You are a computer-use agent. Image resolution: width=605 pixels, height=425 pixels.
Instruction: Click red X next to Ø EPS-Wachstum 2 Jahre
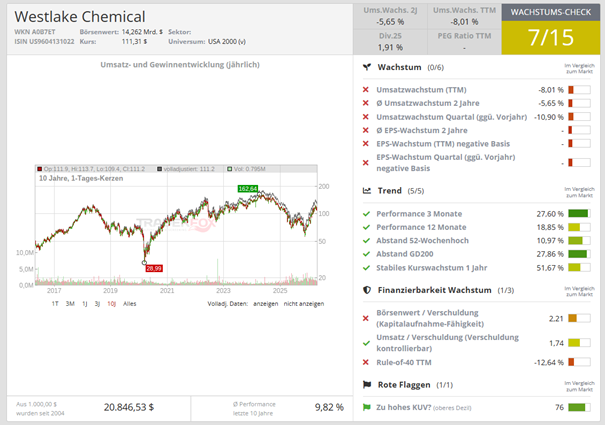pyautogui.click(x=366, y=130)
